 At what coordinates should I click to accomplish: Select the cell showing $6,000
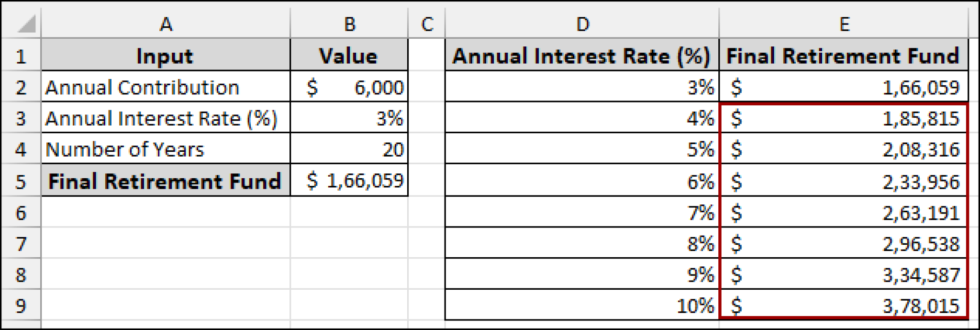pyautogui.click(x=349, y=87)
